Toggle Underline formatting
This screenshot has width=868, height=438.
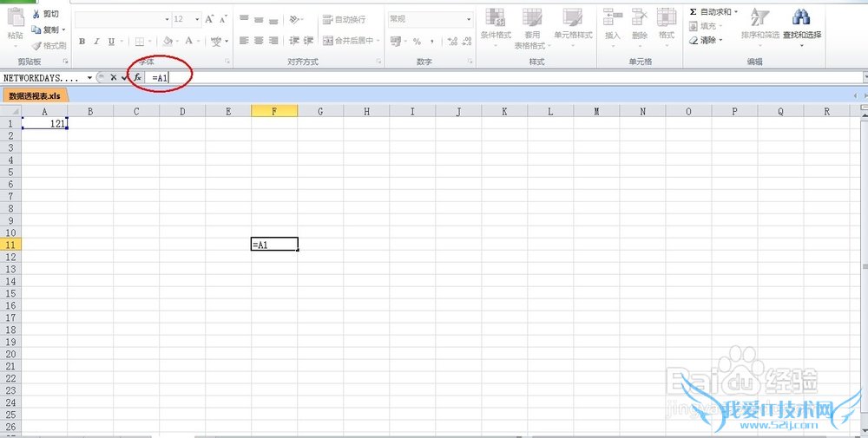[111, 42]
